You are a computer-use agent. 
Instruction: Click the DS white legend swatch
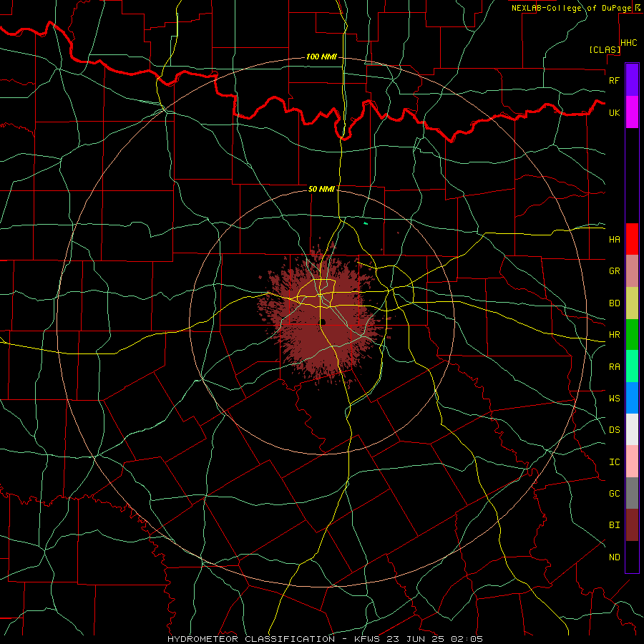click(632, 429)
